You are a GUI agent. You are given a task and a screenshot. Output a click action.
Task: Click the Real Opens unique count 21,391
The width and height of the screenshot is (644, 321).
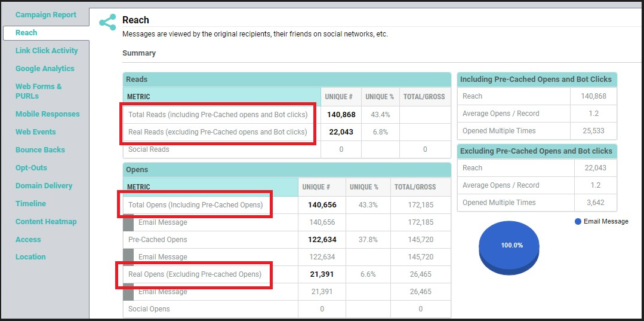[x=322, y=274]
